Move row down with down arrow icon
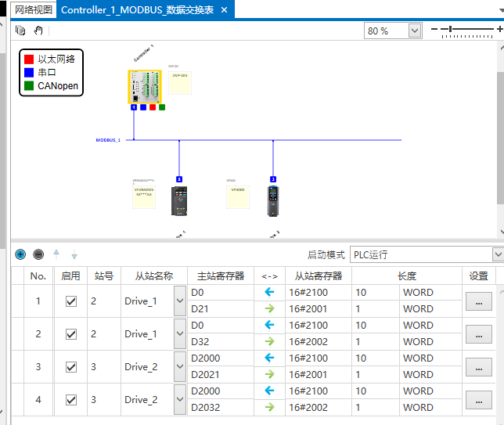The height and width of the screenshot is (425, 504). tap(74, 254)
